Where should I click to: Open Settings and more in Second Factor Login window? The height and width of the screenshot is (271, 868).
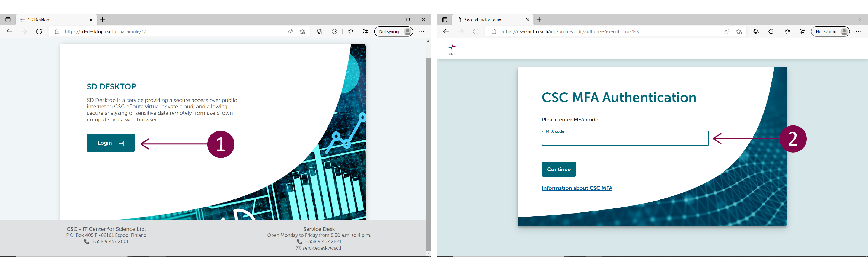pyautogui.click(x=859, y=31)
